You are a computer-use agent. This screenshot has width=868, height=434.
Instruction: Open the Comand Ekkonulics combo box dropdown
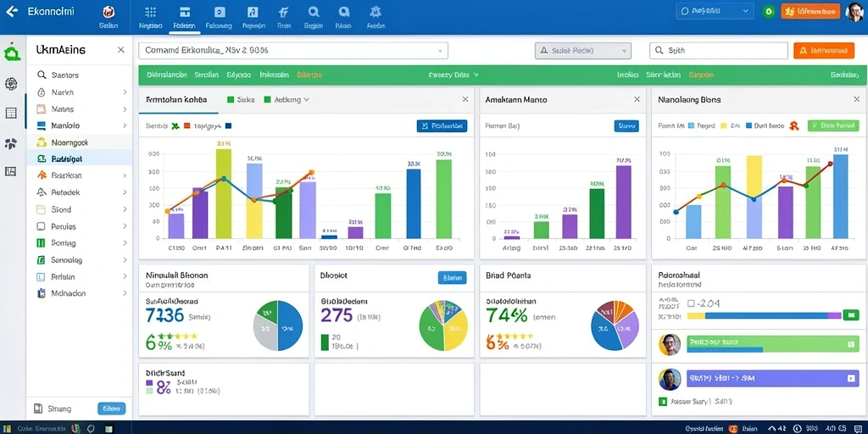coord(293,50)
